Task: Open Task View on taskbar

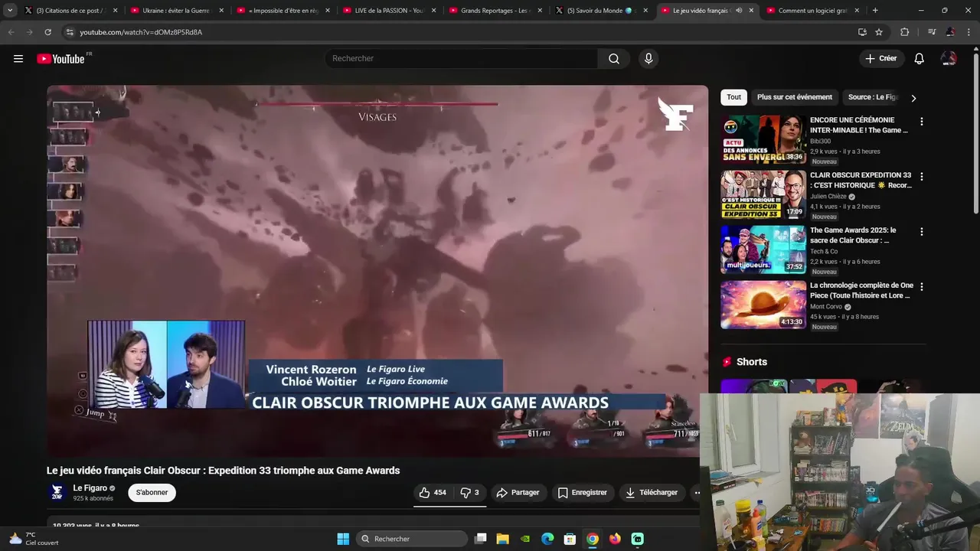Action: [x=480, y=539]
